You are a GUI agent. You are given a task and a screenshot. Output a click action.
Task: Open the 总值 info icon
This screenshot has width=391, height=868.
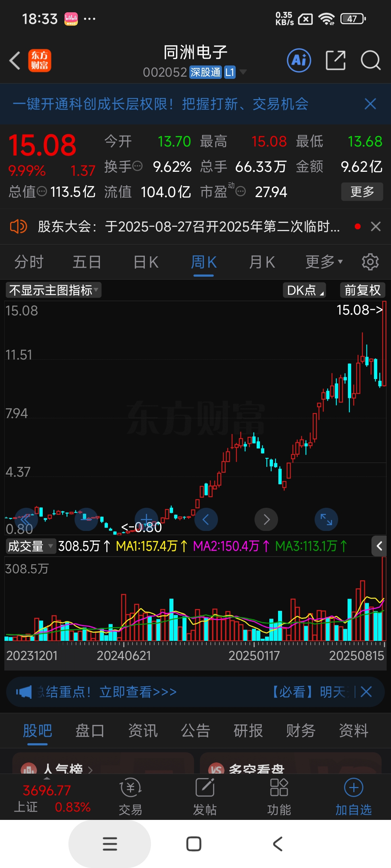pos(42,191)
